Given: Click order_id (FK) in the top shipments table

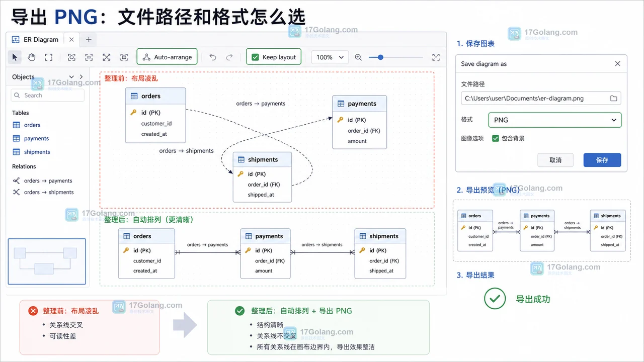Looking at the screenshot, I should (264, 185).
